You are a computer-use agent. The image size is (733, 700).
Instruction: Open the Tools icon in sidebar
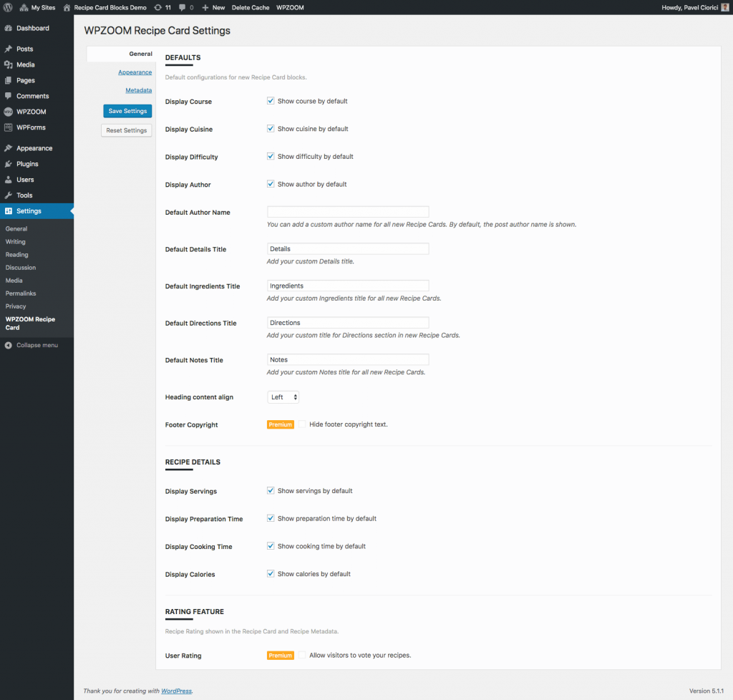click(x=8, y=195)
